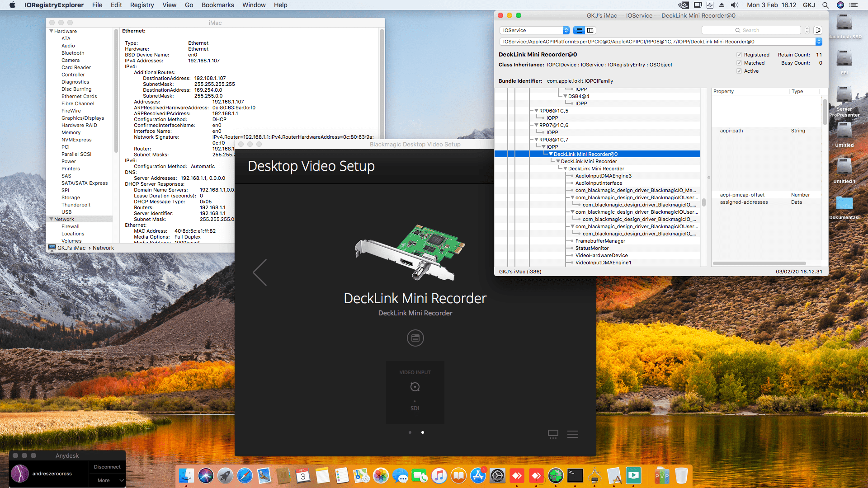Toggle the Matched checkbox
Screen dimensions: 868x488
point(739,63)
